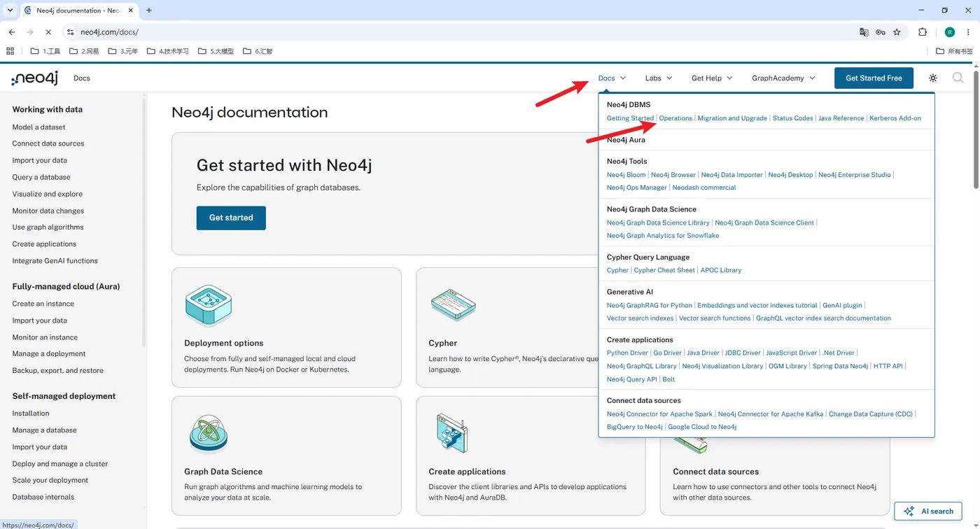Open the Migration and Upgrade link

tap(732, 118)
